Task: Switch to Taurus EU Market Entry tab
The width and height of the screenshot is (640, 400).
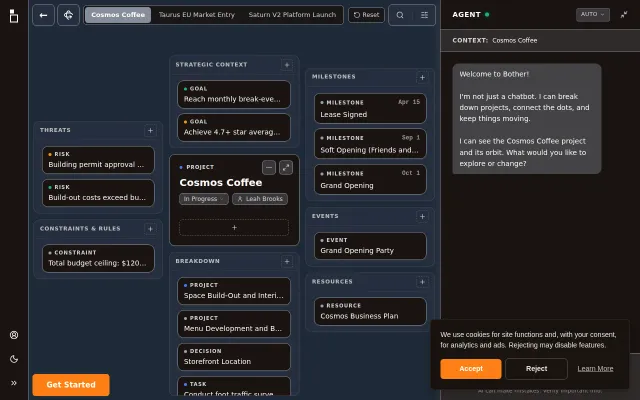Action: click(197, 15)
